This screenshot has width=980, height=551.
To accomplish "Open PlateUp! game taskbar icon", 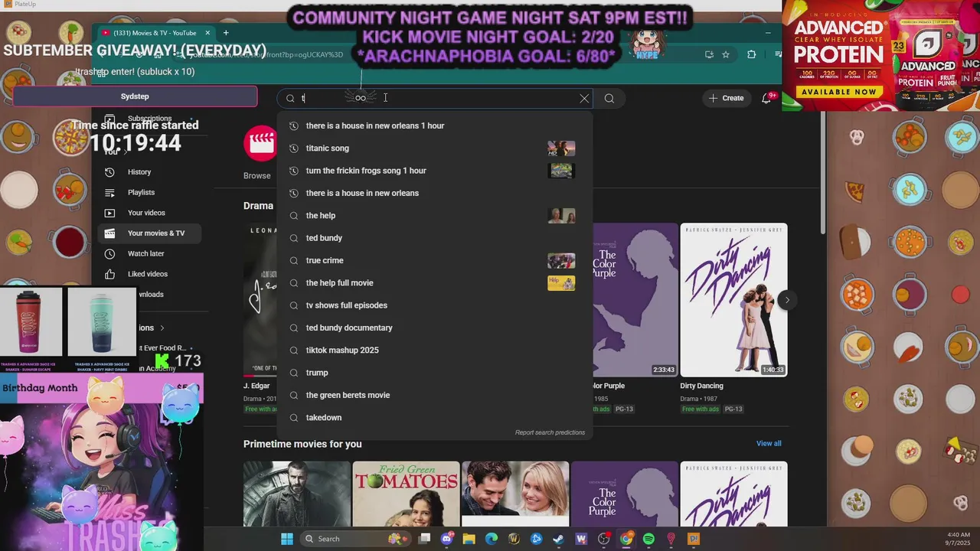I will [693, 539].
